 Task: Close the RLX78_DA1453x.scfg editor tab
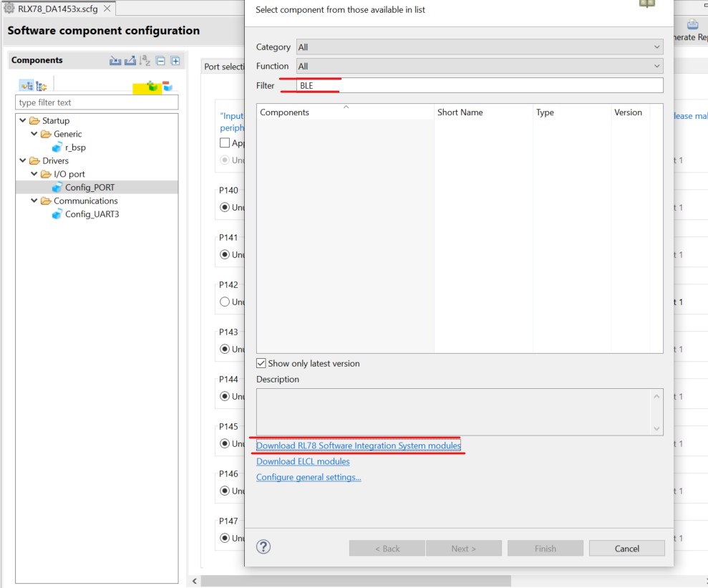click(107, 8)
